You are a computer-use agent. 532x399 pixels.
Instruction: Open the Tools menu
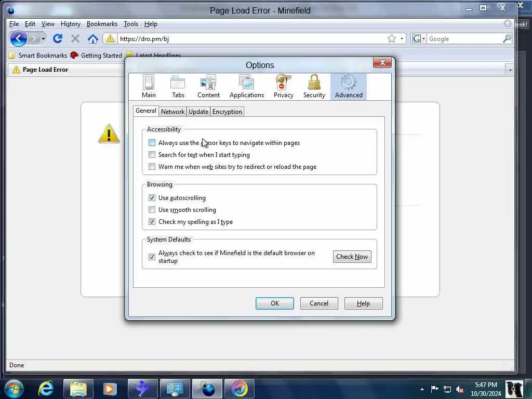[130, 24]
